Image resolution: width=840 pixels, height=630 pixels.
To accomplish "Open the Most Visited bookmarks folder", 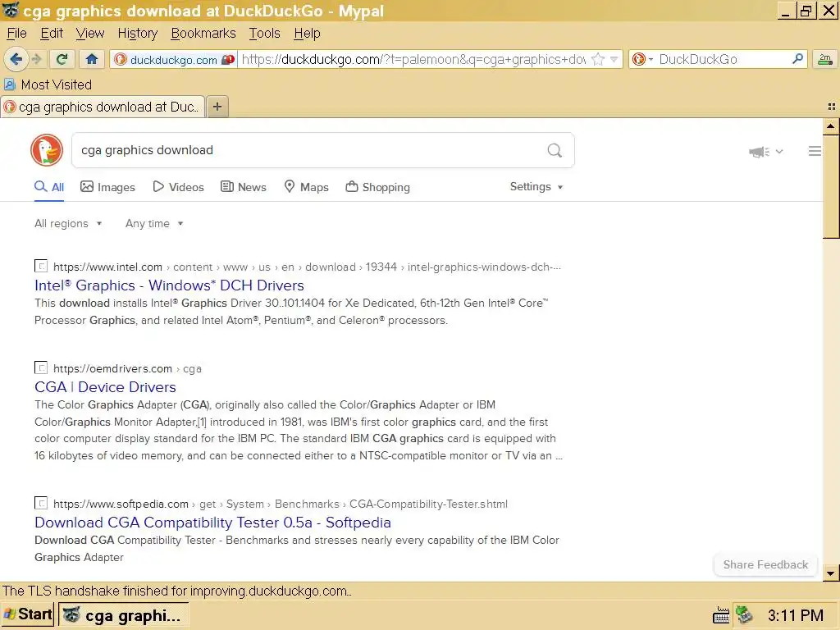I will click(48, 84).
